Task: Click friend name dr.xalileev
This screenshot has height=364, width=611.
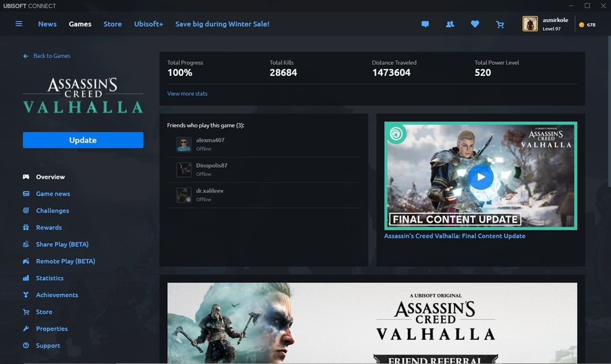Action: coord(210,190)
